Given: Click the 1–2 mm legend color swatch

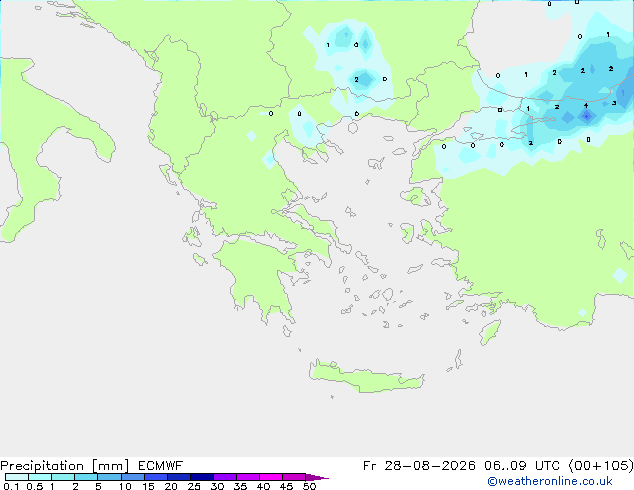Looking at the screenshot, I should [x=63, y=477].
